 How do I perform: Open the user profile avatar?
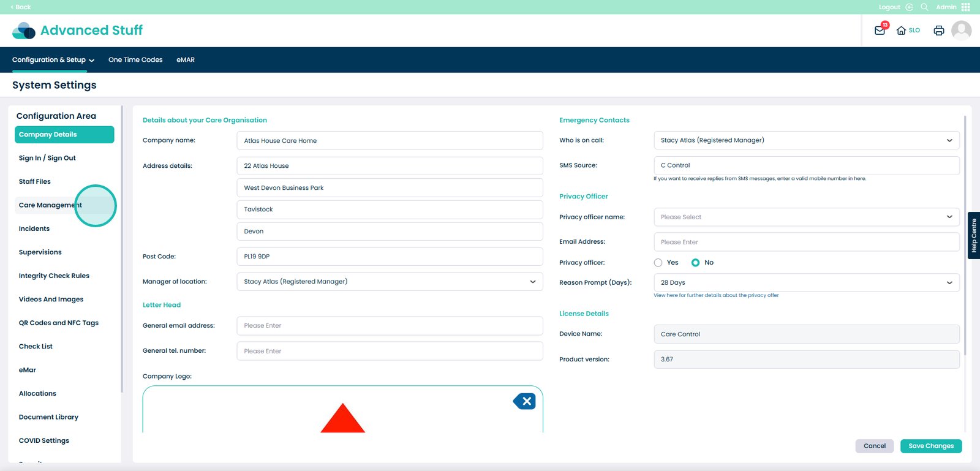point(961,31)
